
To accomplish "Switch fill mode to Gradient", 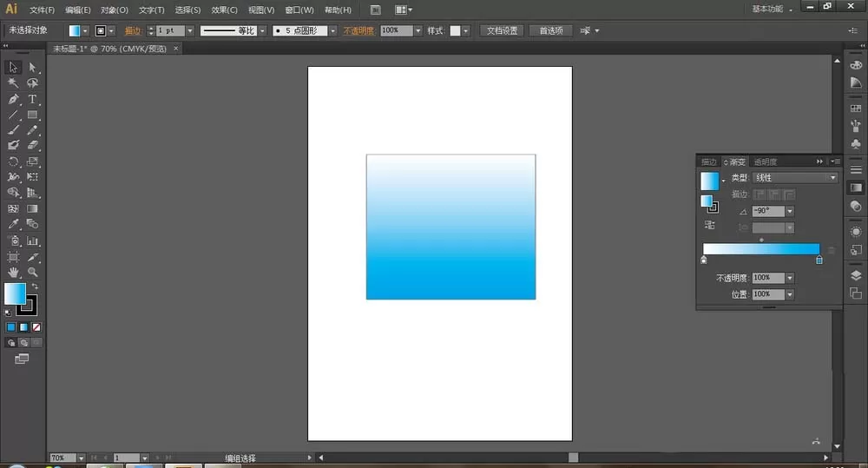I will [23, 327].
